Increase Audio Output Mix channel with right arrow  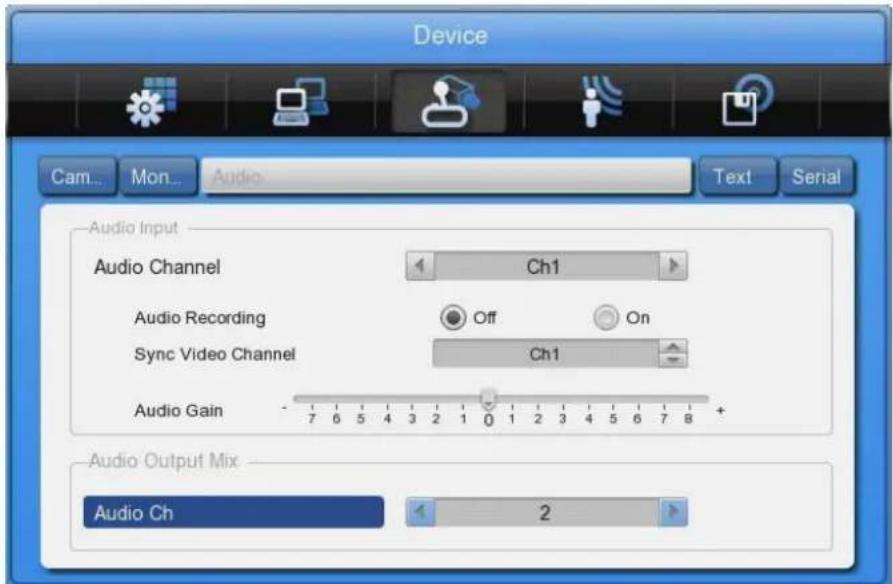(673, 512)
